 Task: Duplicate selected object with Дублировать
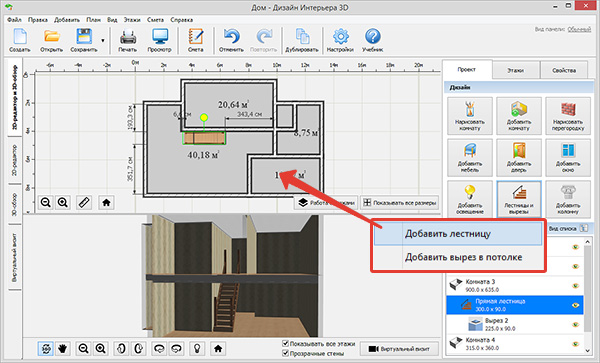pos(302,41)
